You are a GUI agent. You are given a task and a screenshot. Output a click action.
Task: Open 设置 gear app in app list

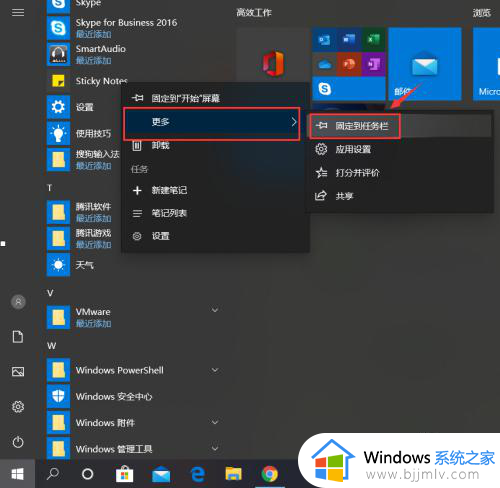[x=58, y=107]
